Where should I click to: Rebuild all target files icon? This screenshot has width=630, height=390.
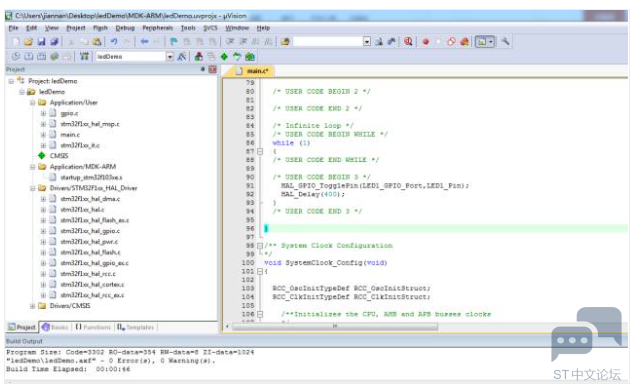pos(41,57)
